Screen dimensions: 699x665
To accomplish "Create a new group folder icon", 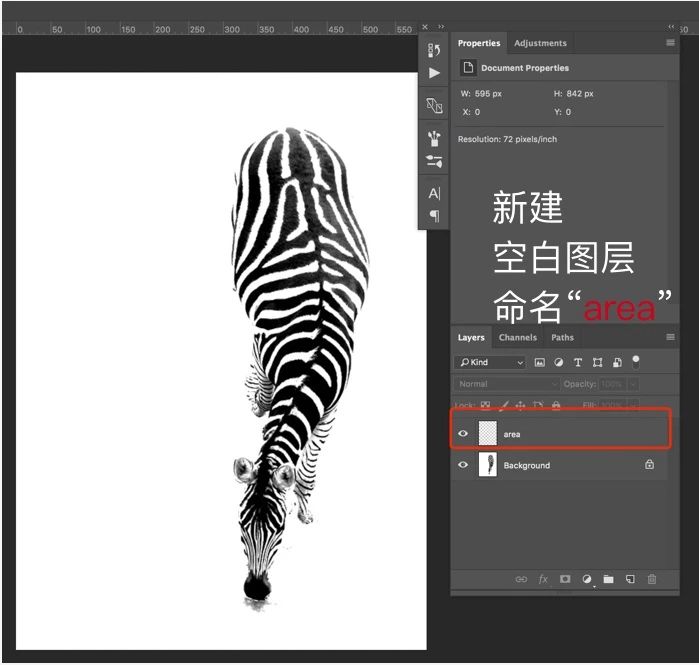I will [608, 579].
